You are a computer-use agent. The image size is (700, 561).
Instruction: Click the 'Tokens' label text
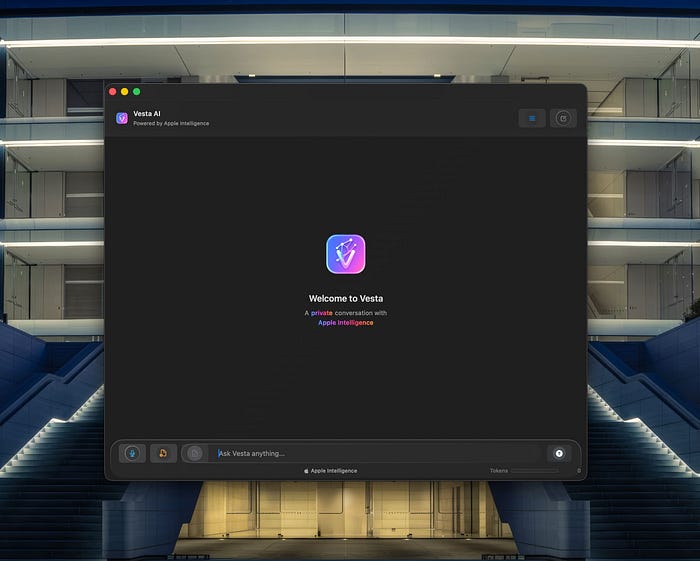[499, 471]
